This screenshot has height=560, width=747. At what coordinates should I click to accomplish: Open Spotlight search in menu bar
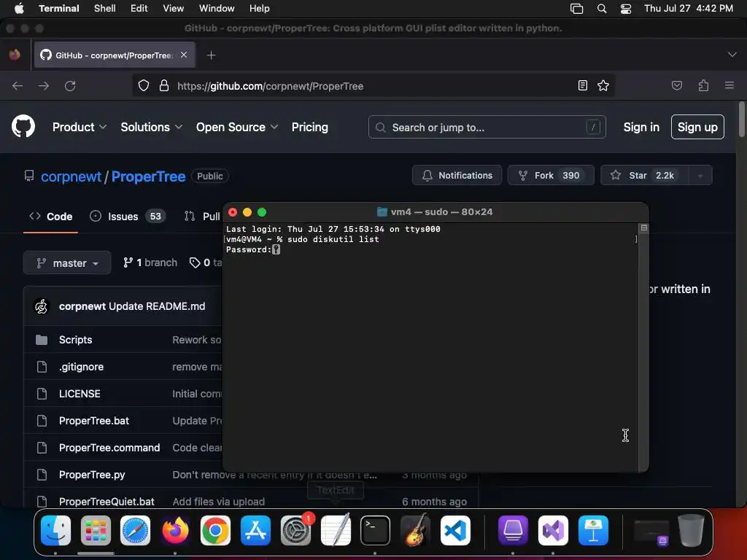(x=602, y=8)
